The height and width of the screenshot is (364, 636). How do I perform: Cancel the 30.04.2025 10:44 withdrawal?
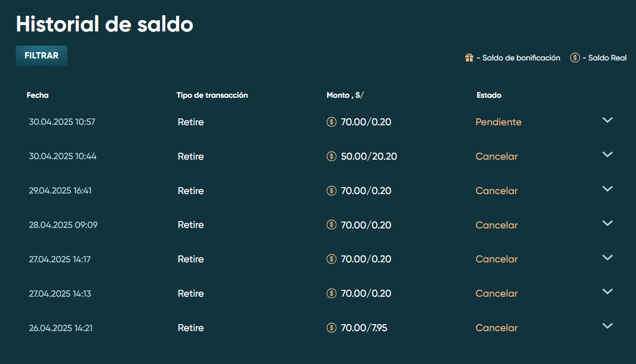[x=496, y=156]
